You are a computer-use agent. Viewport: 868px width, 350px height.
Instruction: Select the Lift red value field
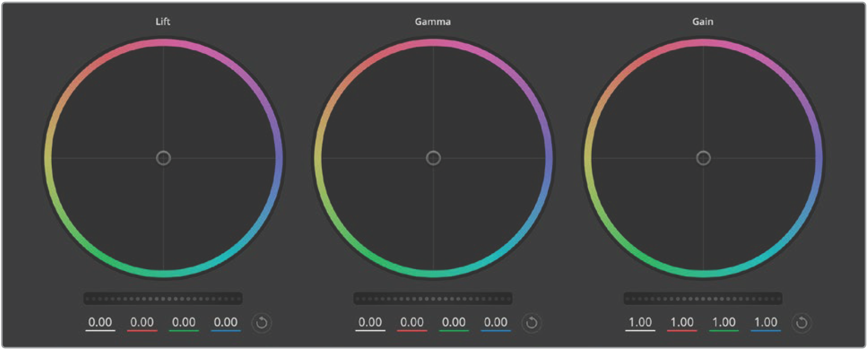pyautogui.click(x=142, y=323)
